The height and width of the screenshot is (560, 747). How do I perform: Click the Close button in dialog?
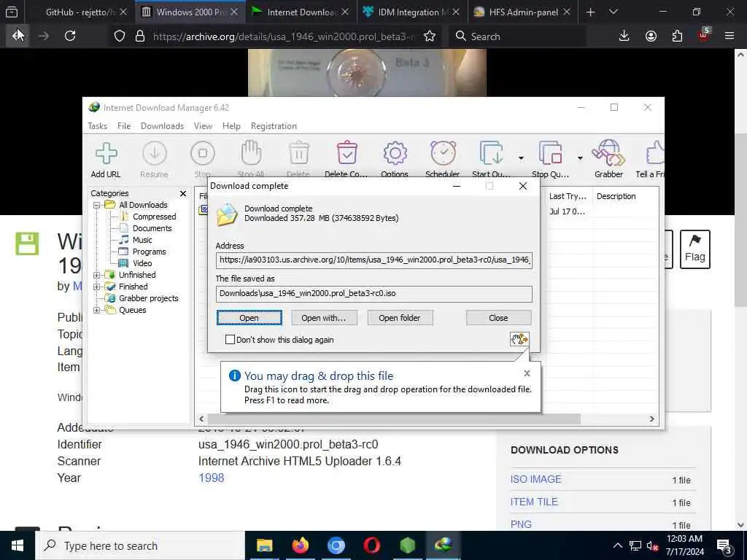498,318
